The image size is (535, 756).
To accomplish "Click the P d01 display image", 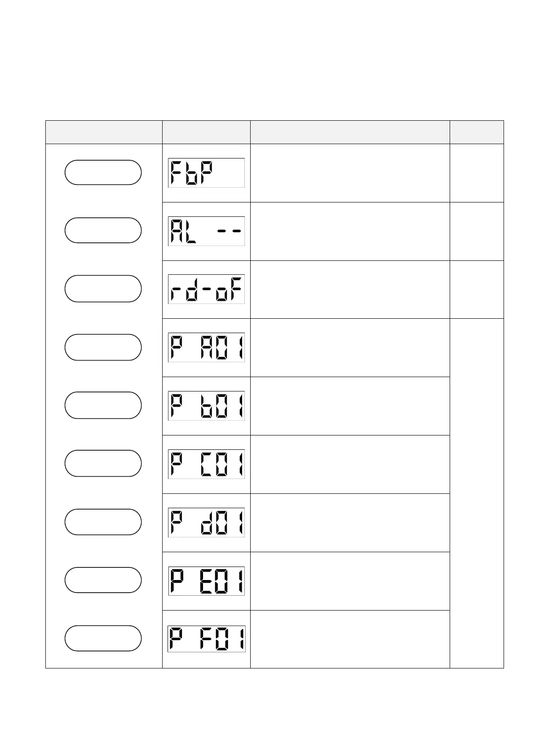I will tap(206, 523).
